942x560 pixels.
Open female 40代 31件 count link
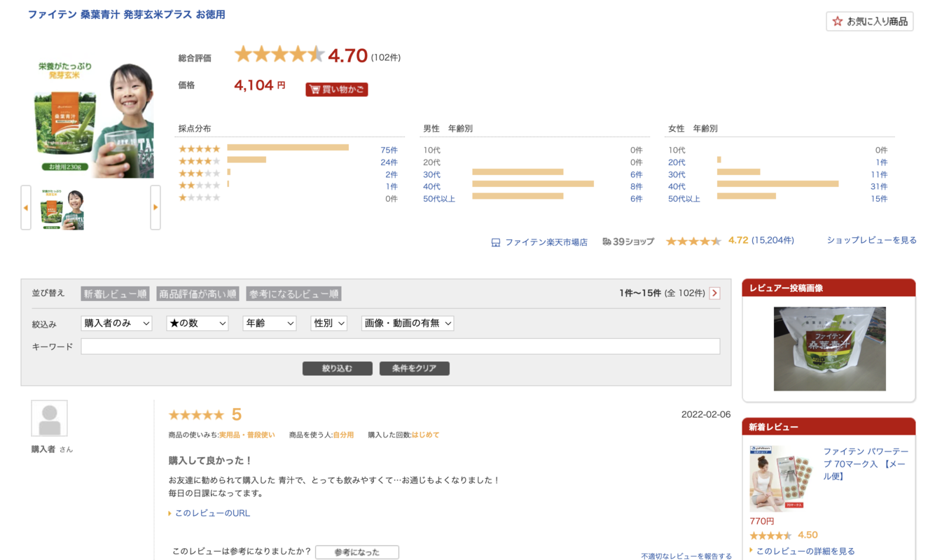pos(879,186)
